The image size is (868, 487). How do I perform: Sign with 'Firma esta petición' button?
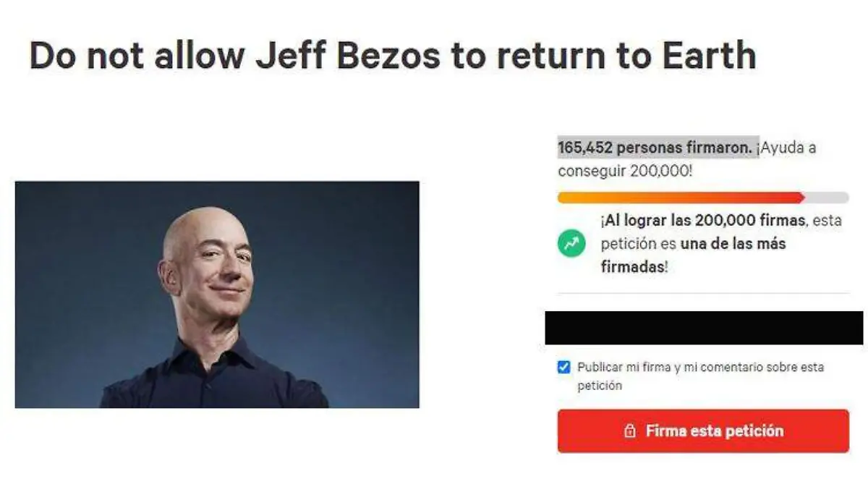pyautogui.click(x=703, y=431)
